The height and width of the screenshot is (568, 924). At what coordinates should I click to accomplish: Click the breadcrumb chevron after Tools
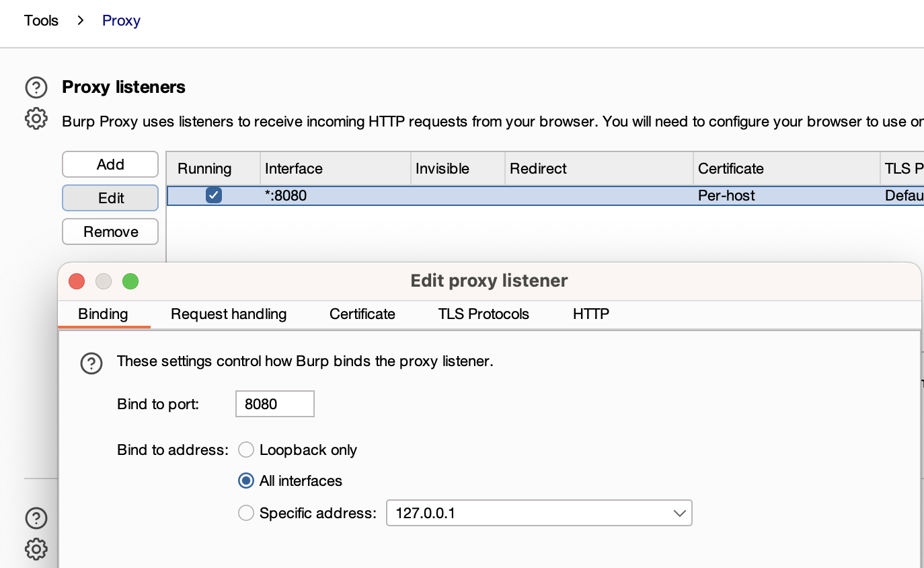click(x=81, y=21)
